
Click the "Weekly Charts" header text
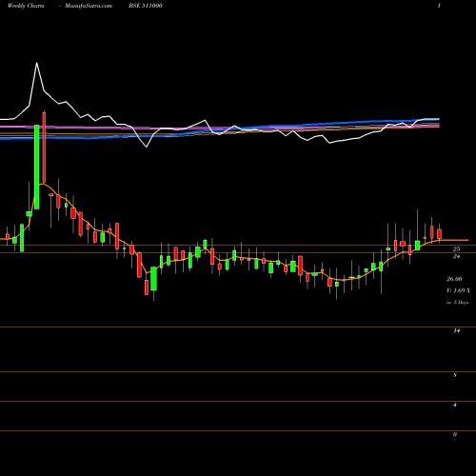26,6
